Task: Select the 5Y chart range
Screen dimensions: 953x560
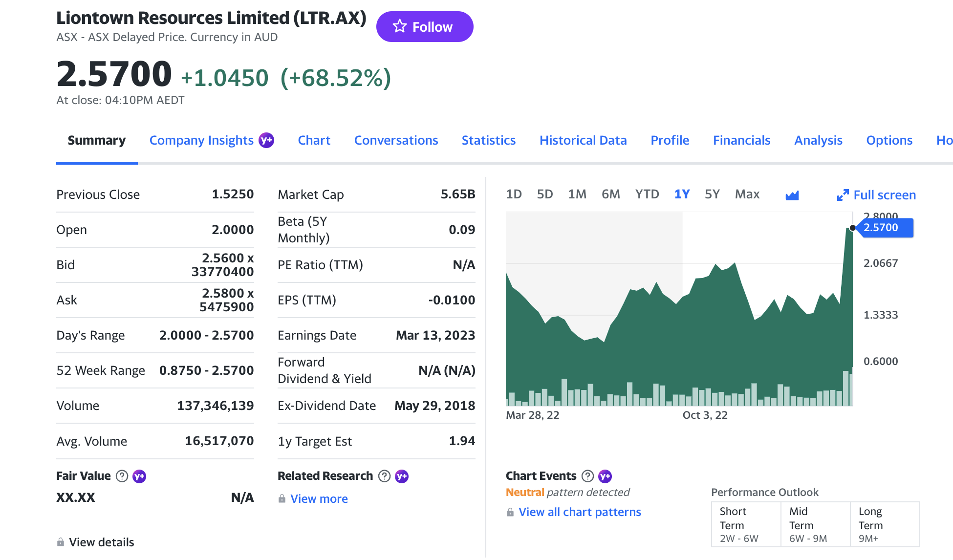Action: (712, 194)
